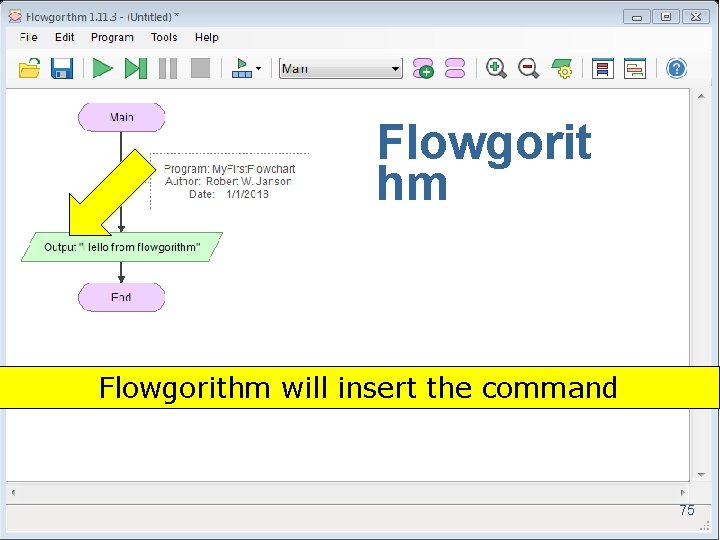Screen dimensions: 720x540
Task: Maximize the Flowgorithm window
Action: tap(666, 17)
